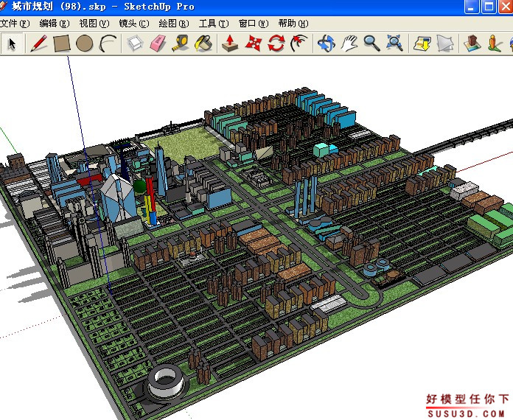
Task: Click the orange figure toolbar icon
Action: click(x=495, y=43)
